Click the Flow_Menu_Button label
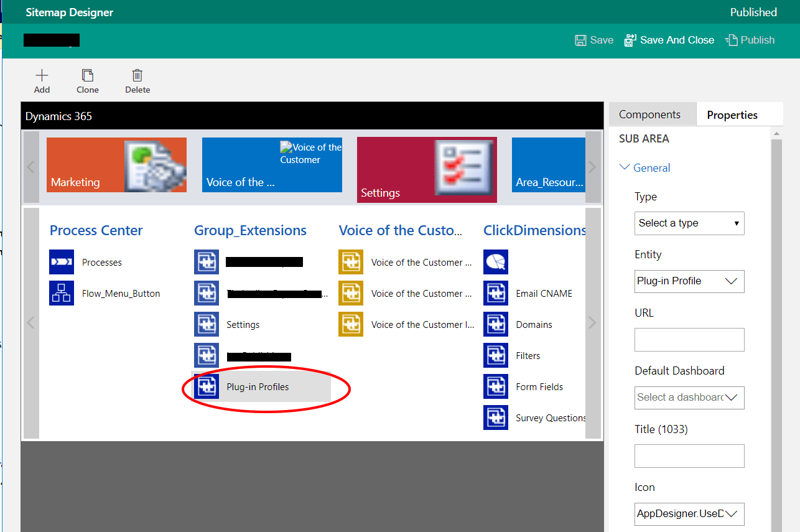Viewport: 800px width, 532px height. click(x=121, y=294)
